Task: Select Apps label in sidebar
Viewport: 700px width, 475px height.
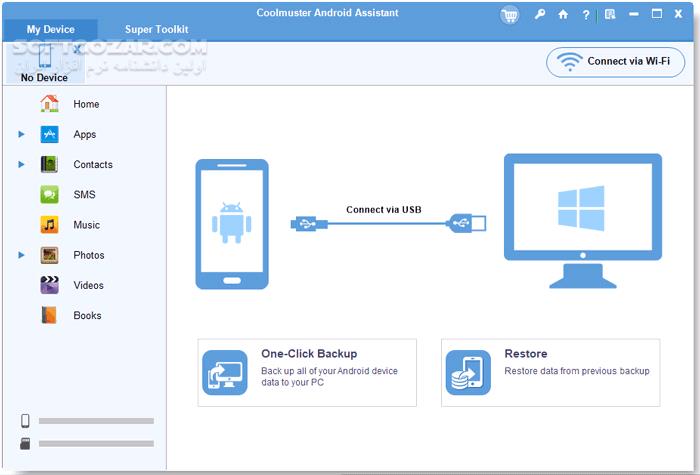Action: click(84, 134)
